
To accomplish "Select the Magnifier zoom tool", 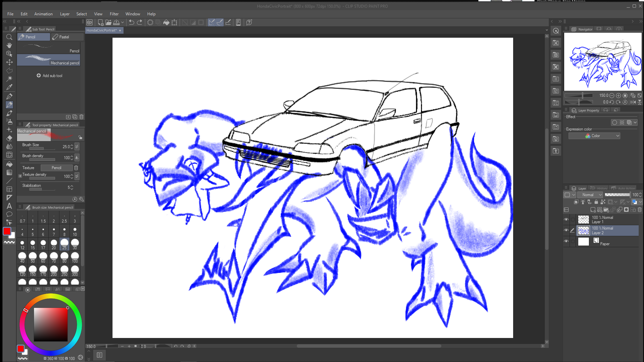I will (9, 37).
